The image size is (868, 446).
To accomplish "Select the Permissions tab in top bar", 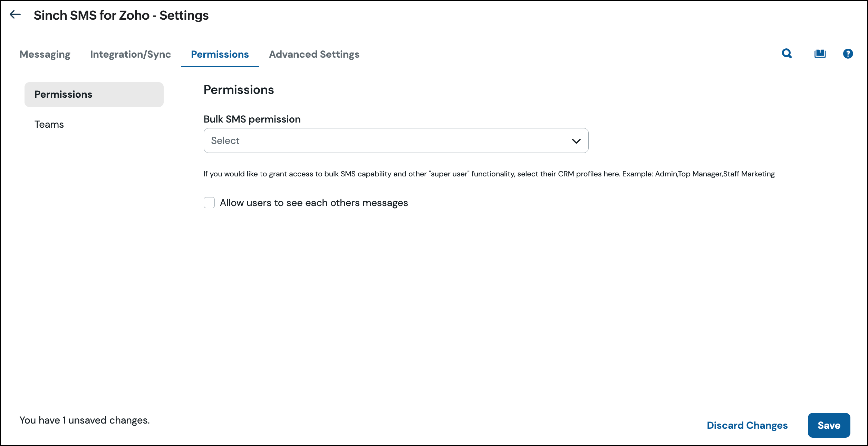I will 220,54.
